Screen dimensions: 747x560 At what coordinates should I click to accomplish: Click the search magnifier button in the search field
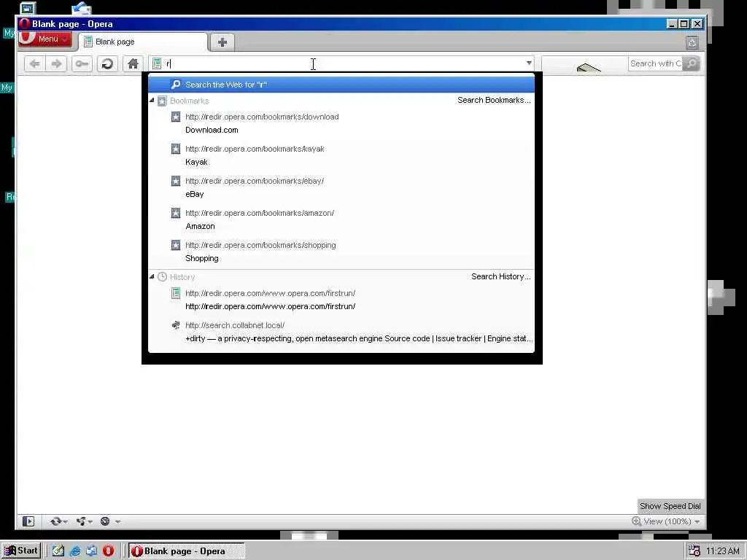pos(692,63)
